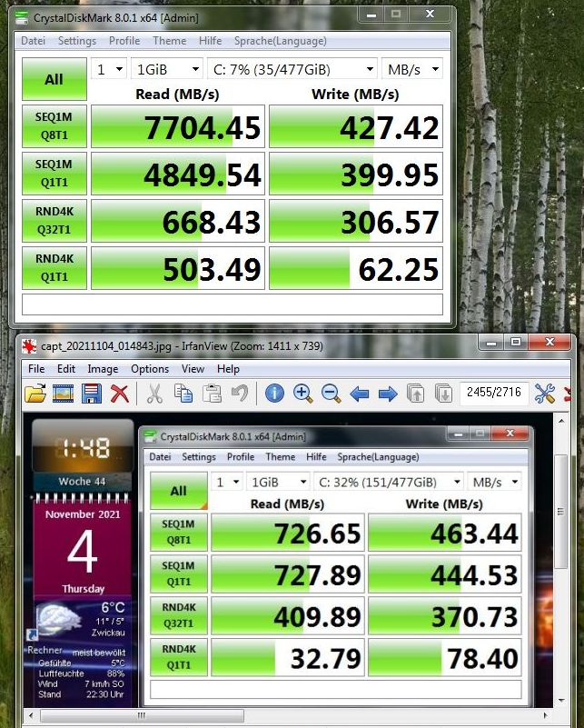
Task: Click IrfanView red splat title icon
Action: tap(29, 346)
